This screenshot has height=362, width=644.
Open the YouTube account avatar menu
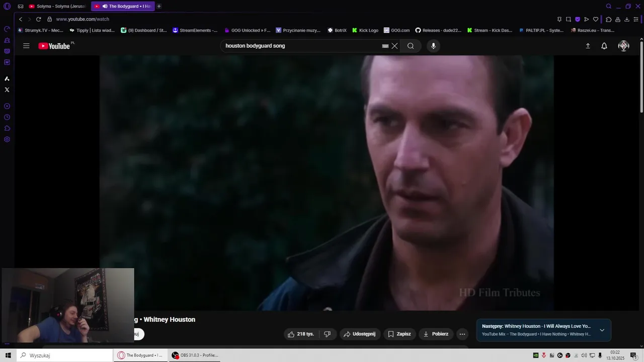[624, 46]
